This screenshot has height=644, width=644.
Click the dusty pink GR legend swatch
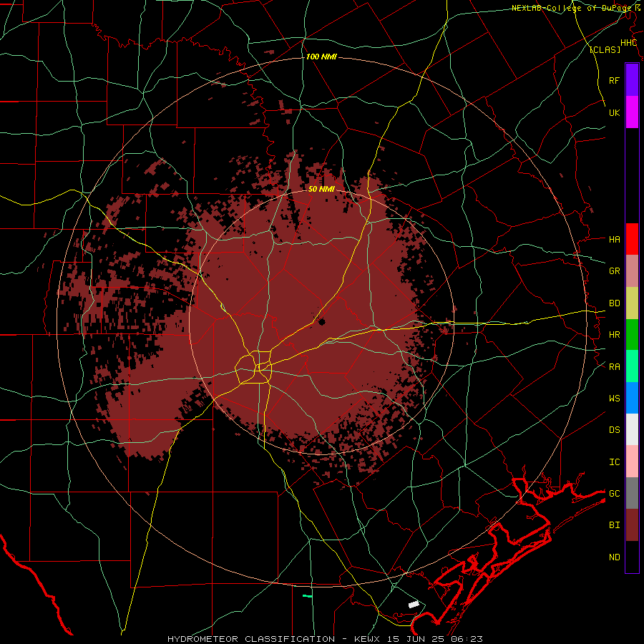click(x=632, y=271)
